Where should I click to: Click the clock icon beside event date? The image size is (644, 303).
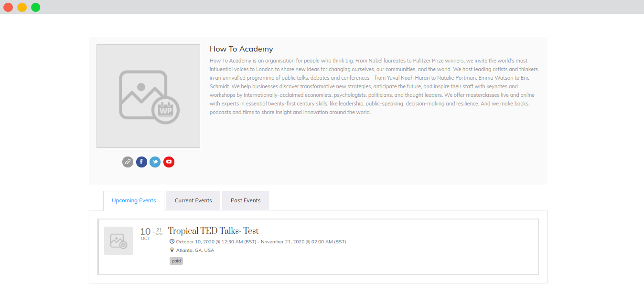coord(172,241)
